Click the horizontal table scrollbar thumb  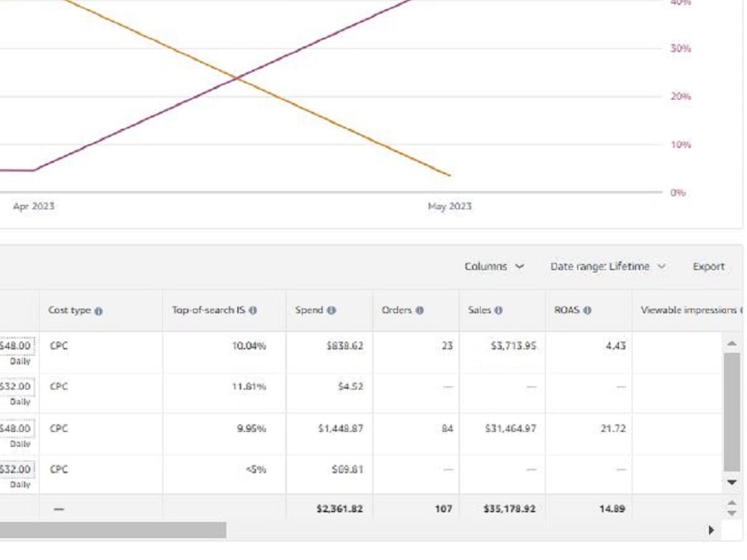pos(113,530)
